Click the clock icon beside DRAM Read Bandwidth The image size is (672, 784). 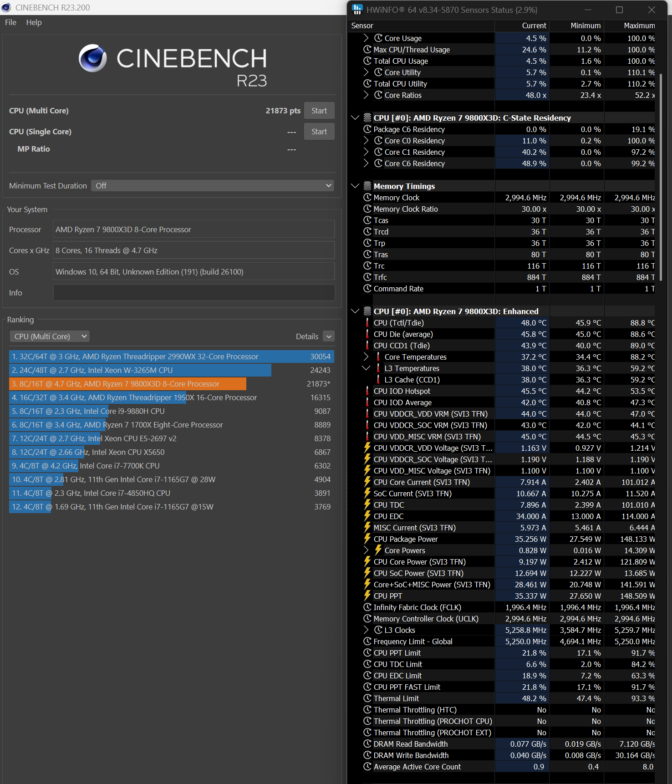pos(367,744)
